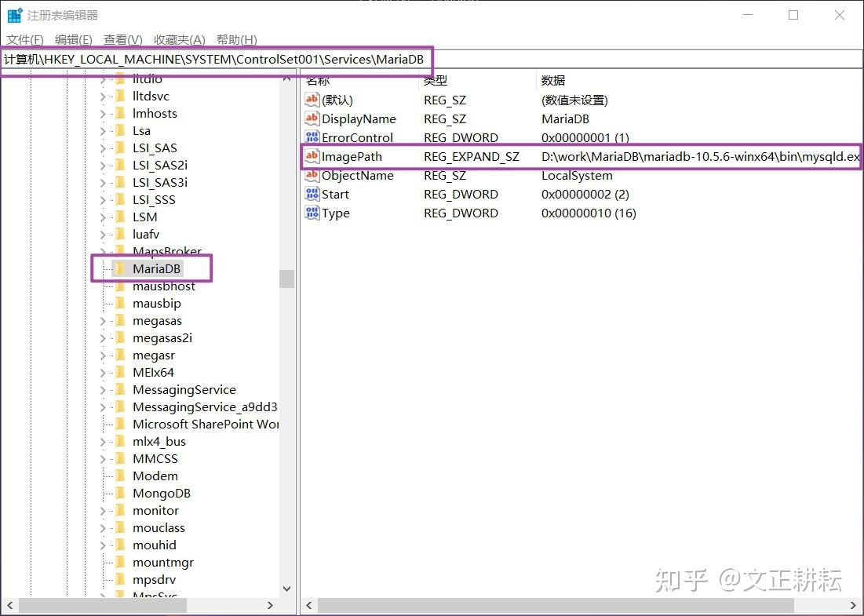864x616 pixels.
Task: Click the MEIx64 folder icon
Action: [x=119, y=372]
